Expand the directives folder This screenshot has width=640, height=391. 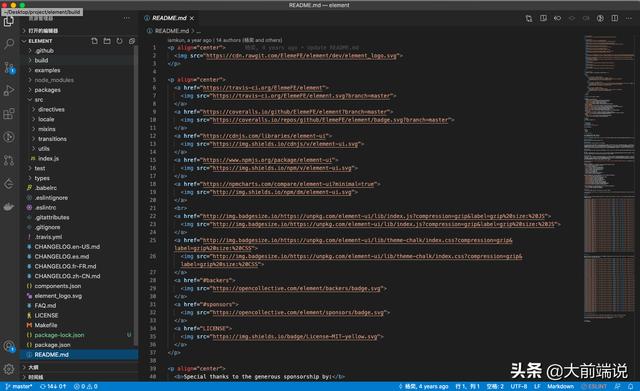[80, 109]
